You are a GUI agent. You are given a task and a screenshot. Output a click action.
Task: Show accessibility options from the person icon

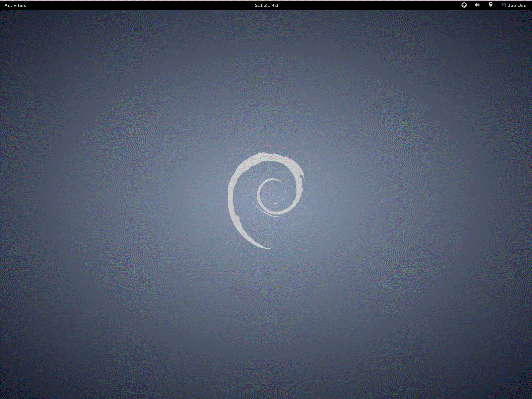tap(464, 5)
